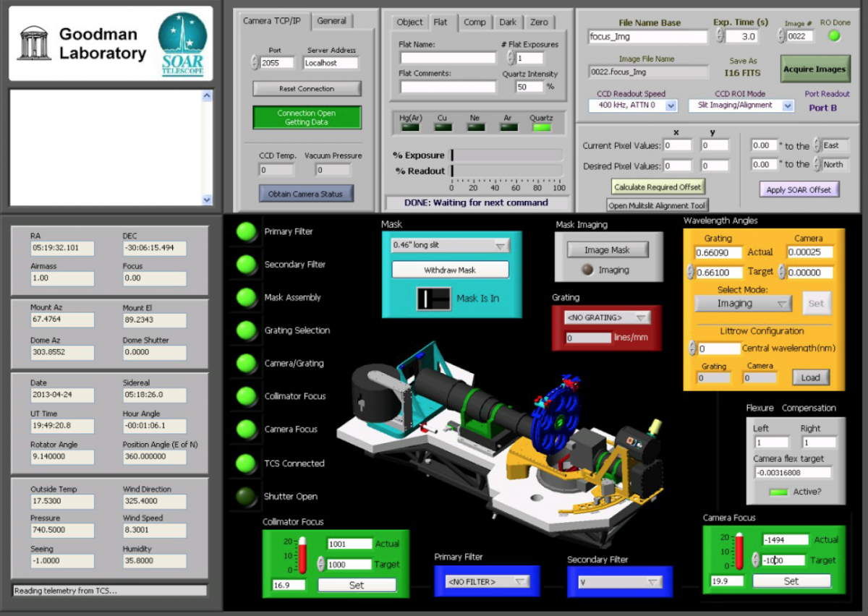Click the File Name Base input field
This screenshot has width=868, height=616.
click(647, 37)
